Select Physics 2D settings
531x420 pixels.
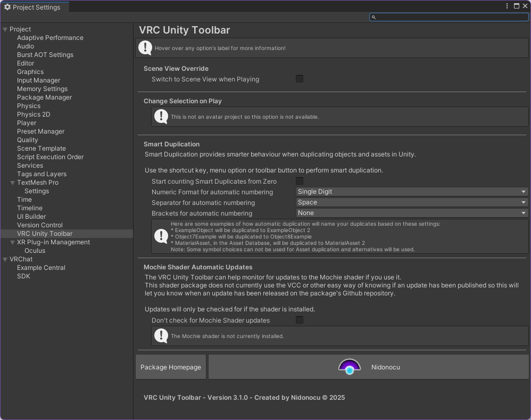(34, 114)
